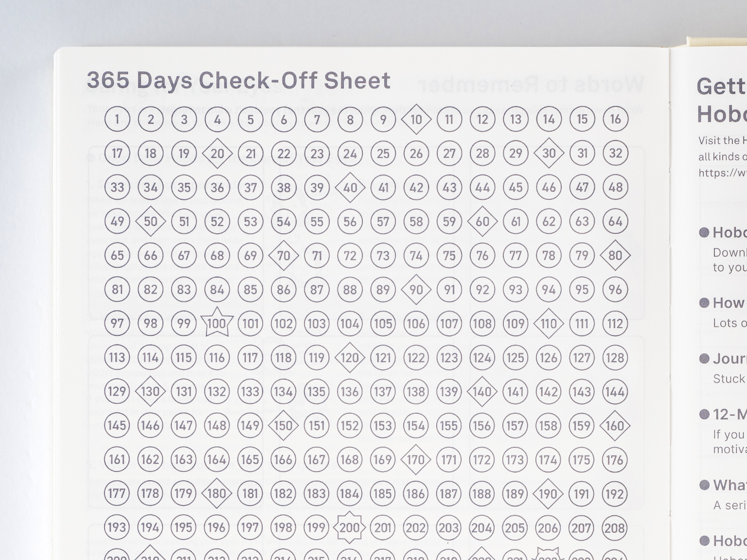
Task: Check off day 1 circle
Action: [x=117, y=119]
